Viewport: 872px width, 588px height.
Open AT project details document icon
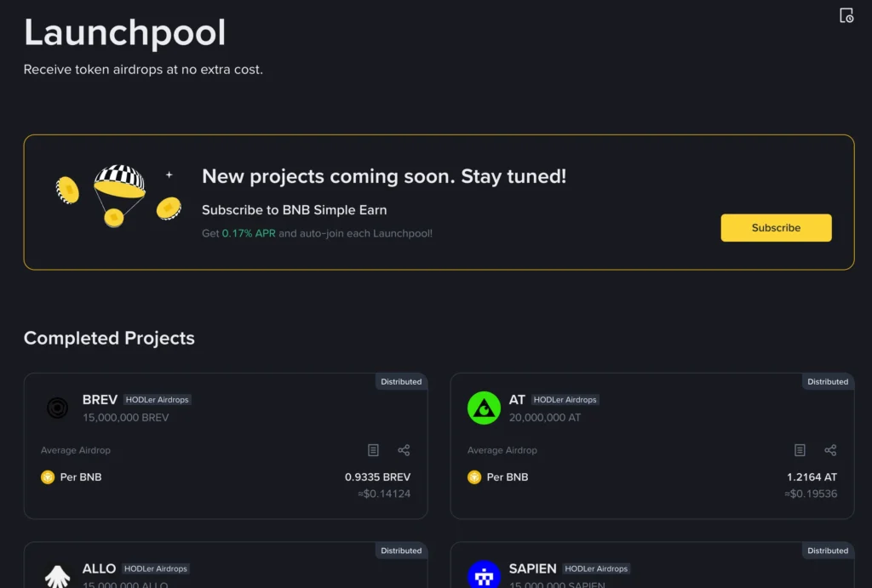pyautogui.click(x=800, y=450)
